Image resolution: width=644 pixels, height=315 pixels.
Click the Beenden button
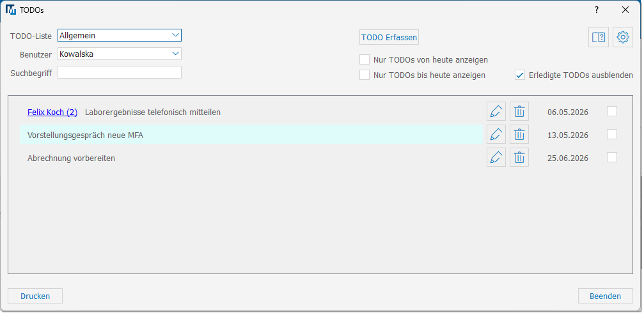coord(606,296)
